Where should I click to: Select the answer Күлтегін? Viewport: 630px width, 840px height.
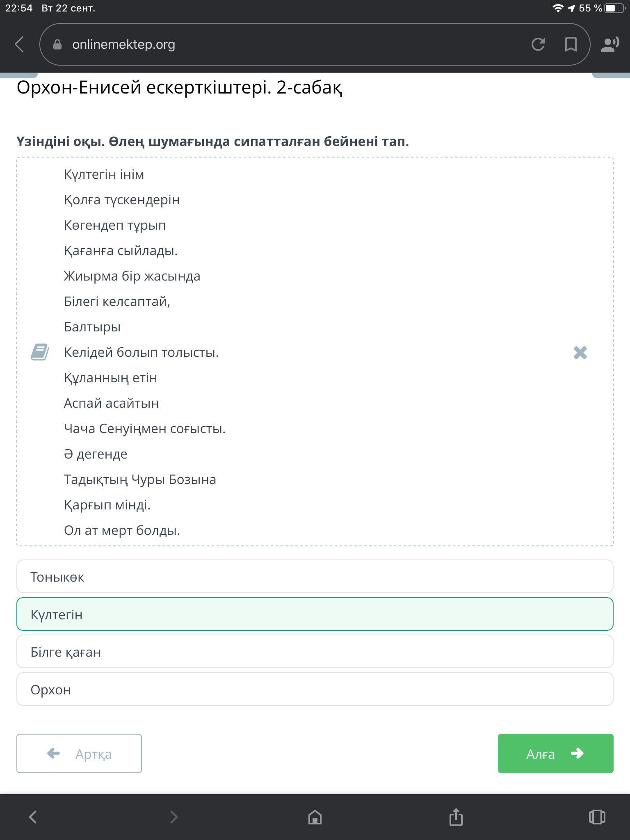[315, 614]
